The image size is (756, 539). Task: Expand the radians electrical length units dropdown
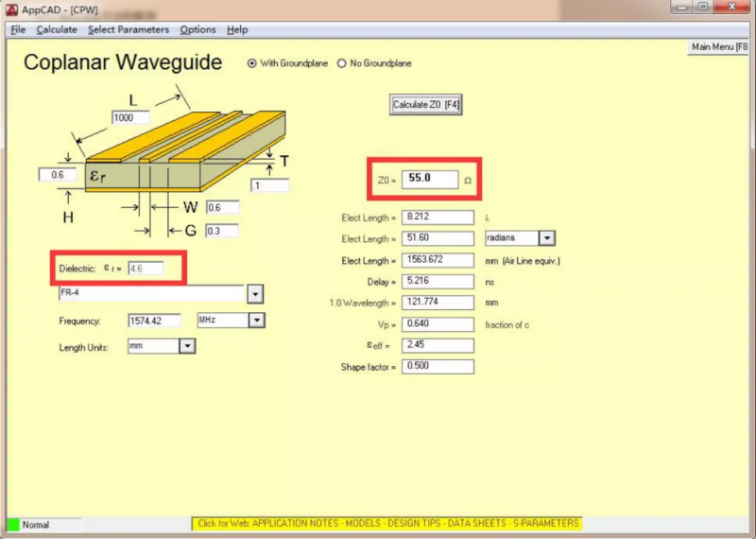point(546,238)
